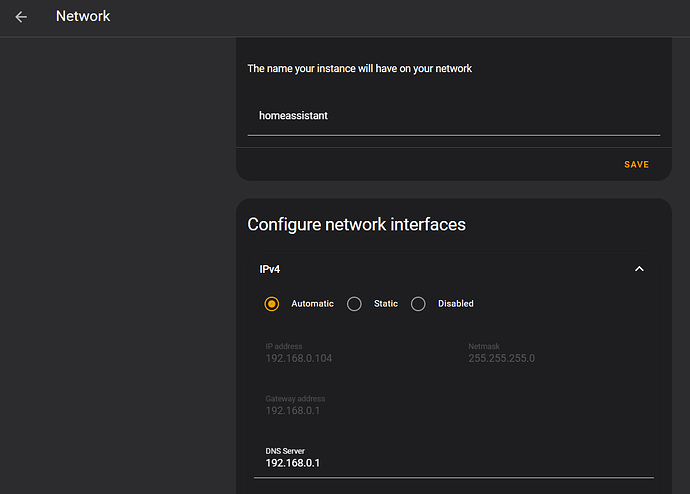The image size is (690, 494).
Task: Click the DNS Server field label
Action: coord(287,450)
